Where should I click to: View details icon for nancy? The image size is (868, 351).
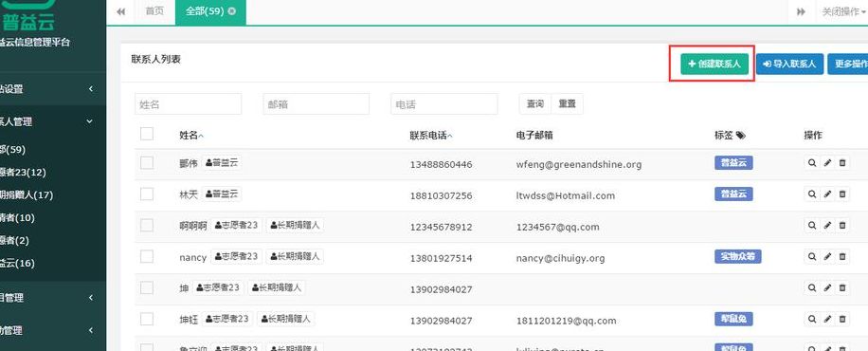812,257
